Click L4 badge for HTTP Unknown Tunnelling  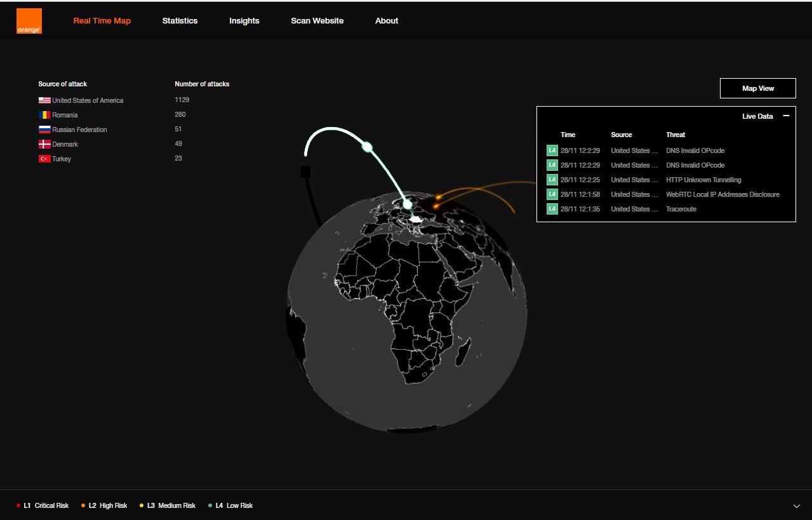click(x=552, y=180)
